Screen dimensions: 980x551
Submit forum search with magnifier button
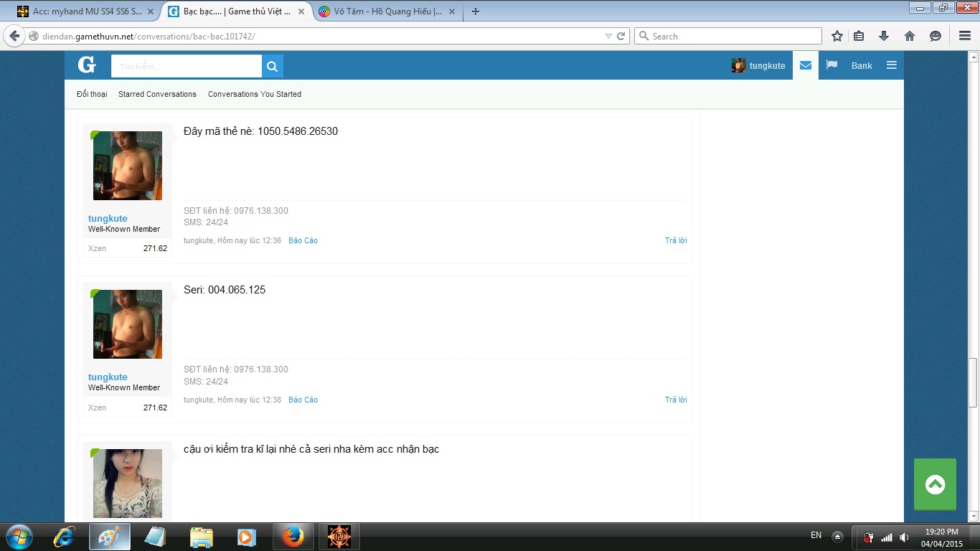[x=273, y=66]
